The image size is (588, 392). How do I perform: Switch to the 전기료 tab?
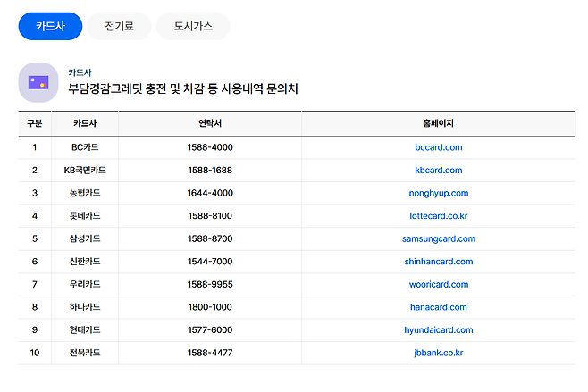pos(119,27)
